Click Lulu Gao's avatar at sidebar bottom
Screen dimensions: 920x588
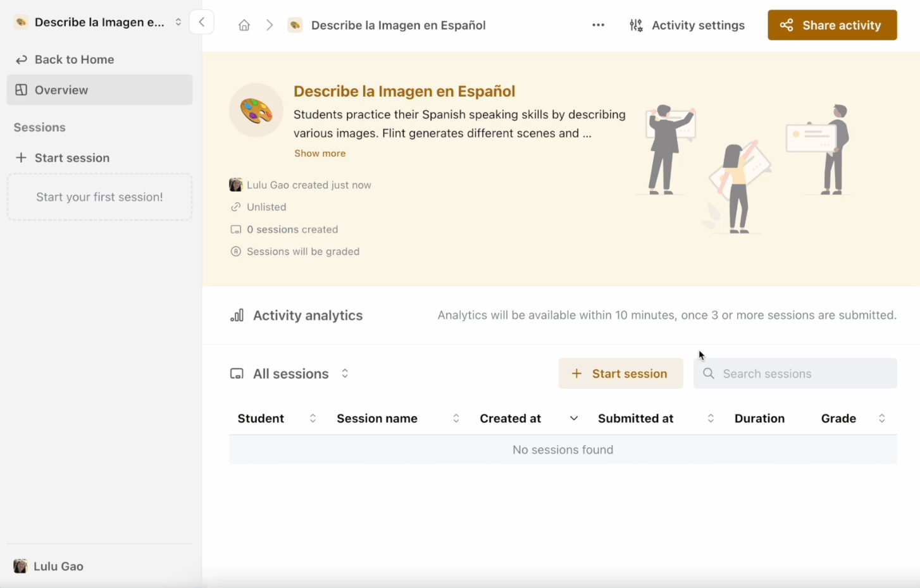[x=20, y=566]
